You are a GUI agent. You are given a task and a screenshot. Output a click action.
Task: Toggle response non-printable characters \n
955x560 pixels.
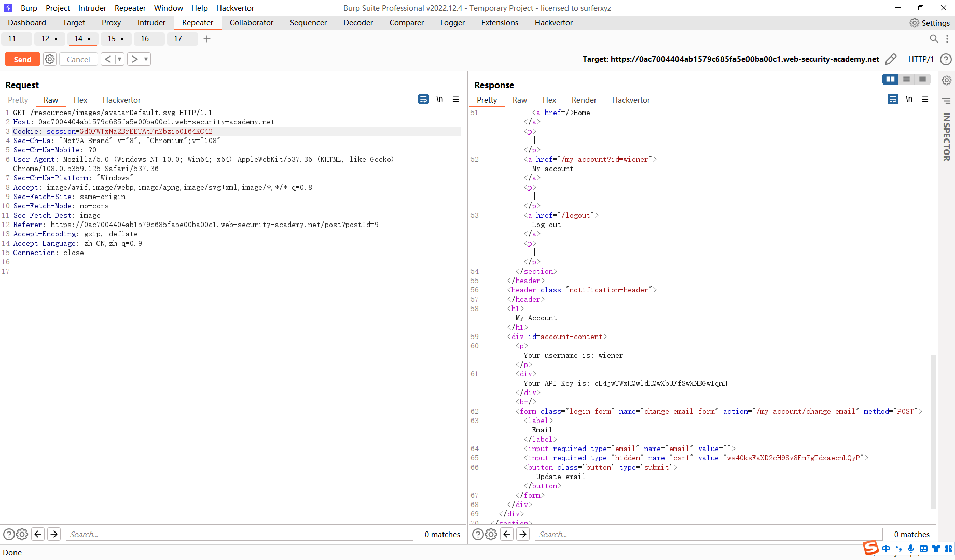909,99
